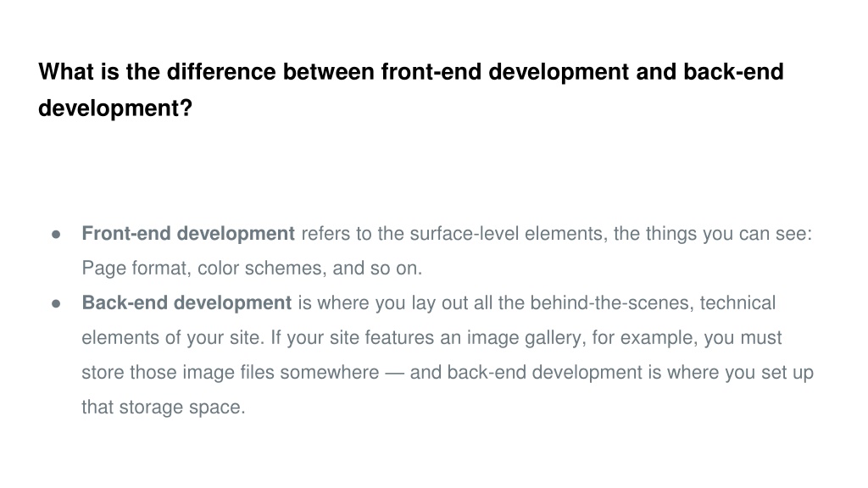Select the bold "Front-end development" term

tap(188, 234)
